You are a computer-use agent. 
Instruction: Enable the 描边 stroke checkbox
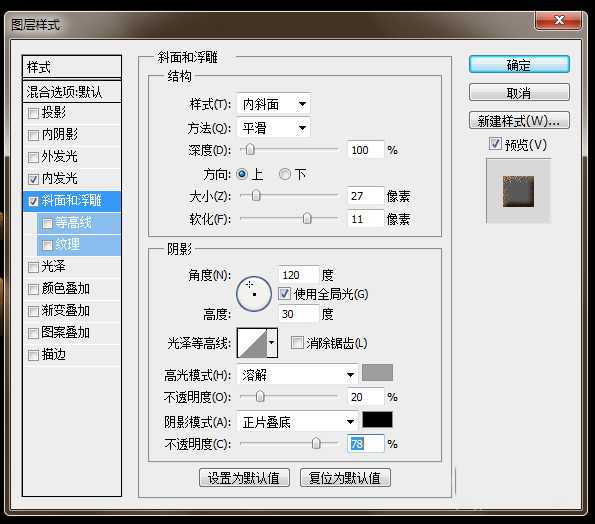[33, 355]
